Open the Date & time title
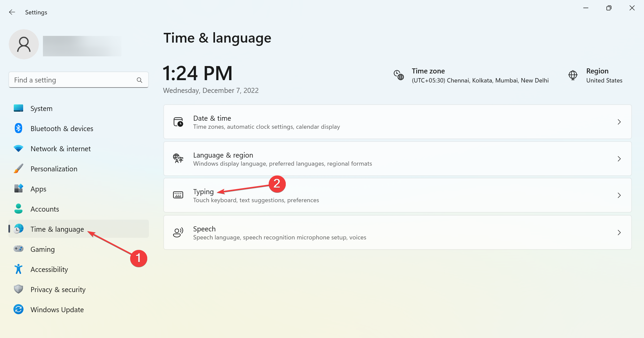This screenshot has height=338, width=644. [x=212, y=118]
